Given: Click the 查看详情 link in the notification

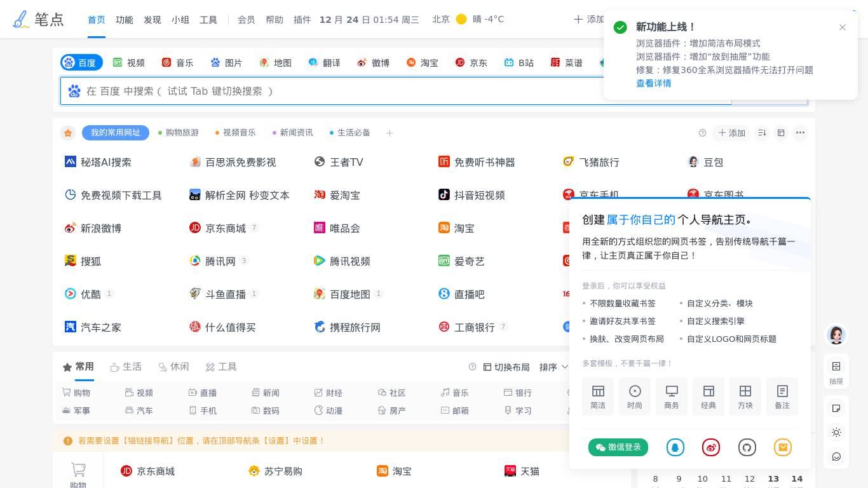Looking at the screenshot, I should (654, 83).
